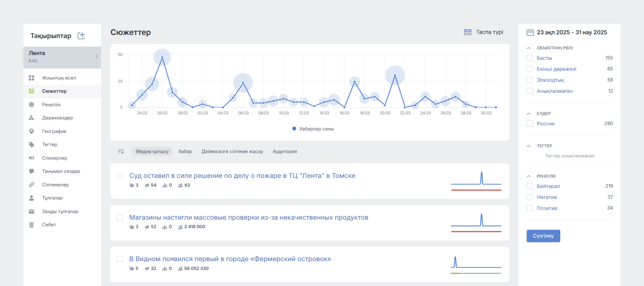The width and height of the screenshot is (644, 286).
Task: Tick the Россия country checkbox
Action: point(530,124)
